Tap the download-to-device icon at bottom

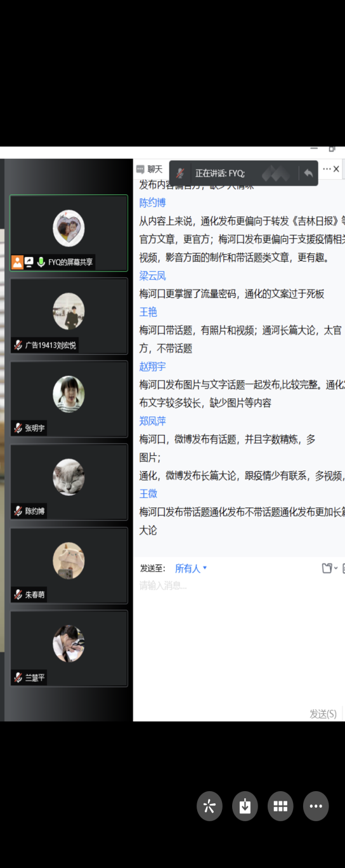pyautogui.click(x=245, y=806)
